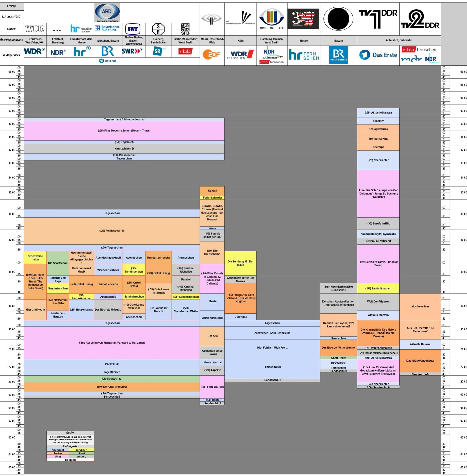The height and width of the screenshot is (476, 467).
Task: Click the Daktari program cell
Action: (x=212, y=191)
